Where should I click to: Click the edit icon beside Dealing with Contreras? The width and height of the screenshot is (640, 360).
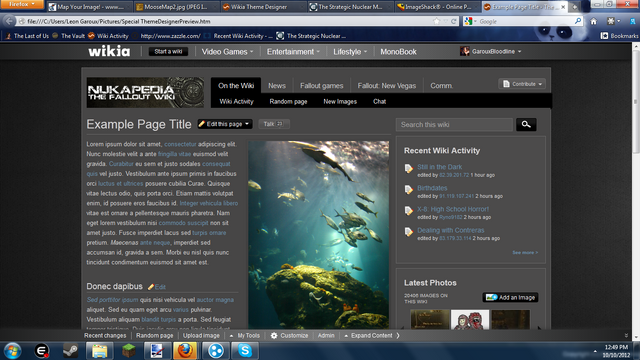click(x=409, y=232)
